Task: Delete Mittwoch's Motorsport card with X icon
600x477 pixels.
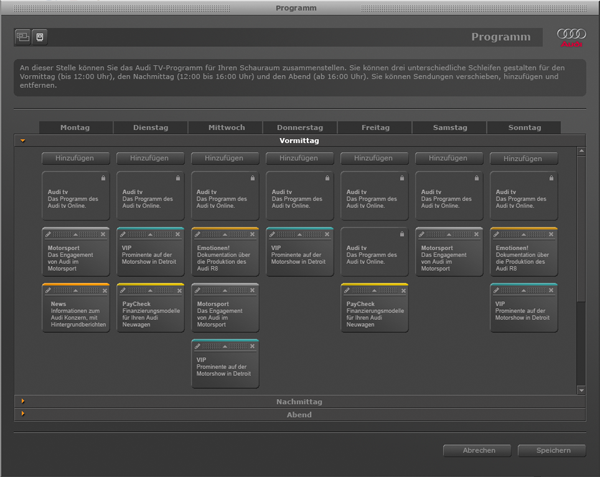Action: pos(252,290)
